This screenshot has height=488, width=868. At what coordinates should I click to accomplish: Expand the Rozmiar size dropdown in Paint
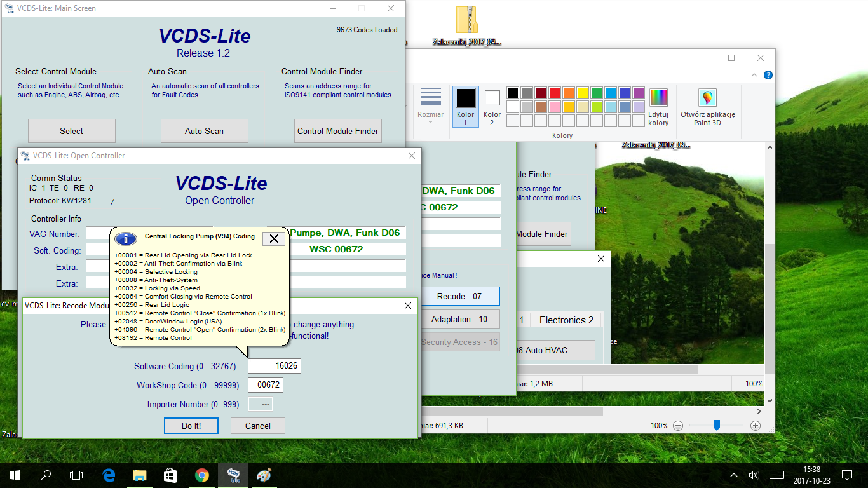pyautogui.click(x=431, y=106)
